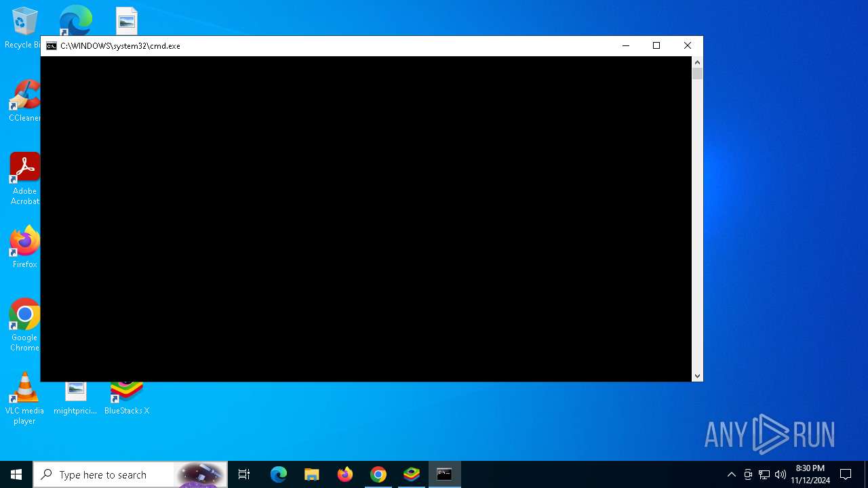868x488 pixels.
Task: Select the image file icon on the desktop behind the cmd window
Action: tap(126, 21)
